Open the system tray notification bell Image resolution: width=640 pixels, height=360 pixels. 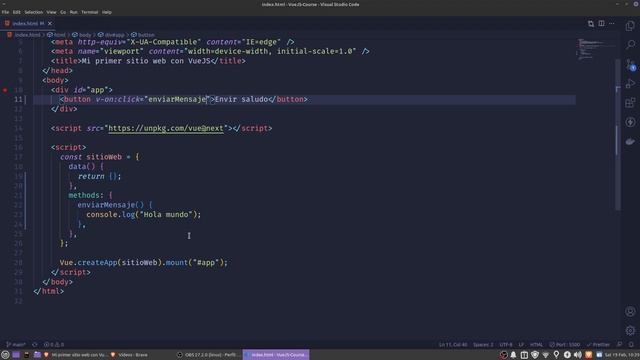513,355
